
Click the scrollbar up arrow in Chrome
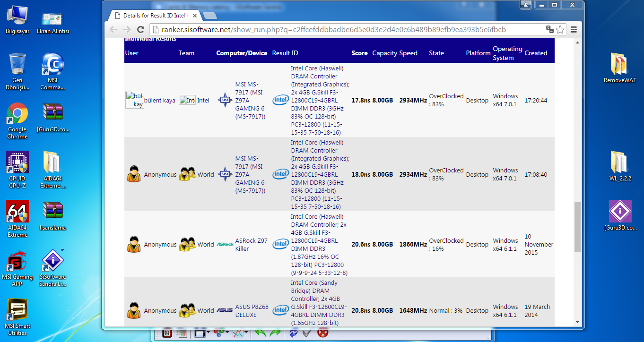click(577, 43)
